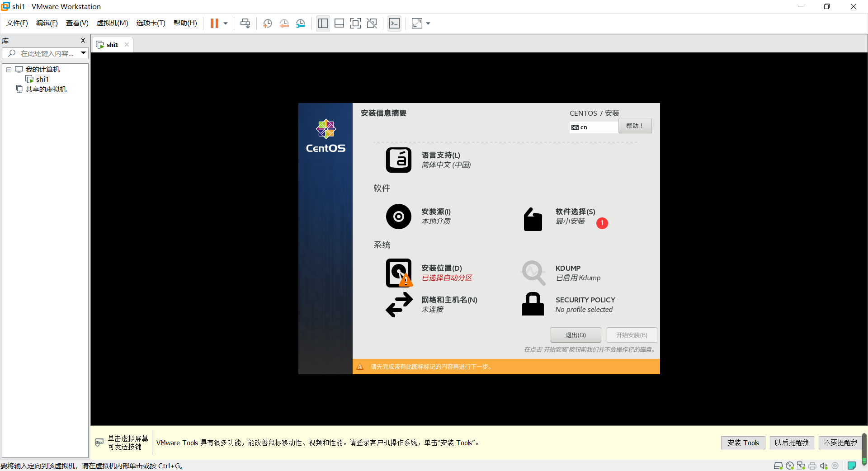
Task: Toggle the thumbnail bar view icon
Action: [340, 24]
